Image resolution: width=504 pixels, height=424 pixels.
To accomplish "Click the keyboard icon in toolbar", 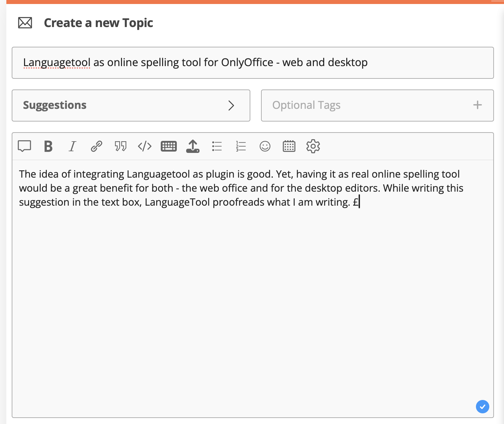I will 169,146.
